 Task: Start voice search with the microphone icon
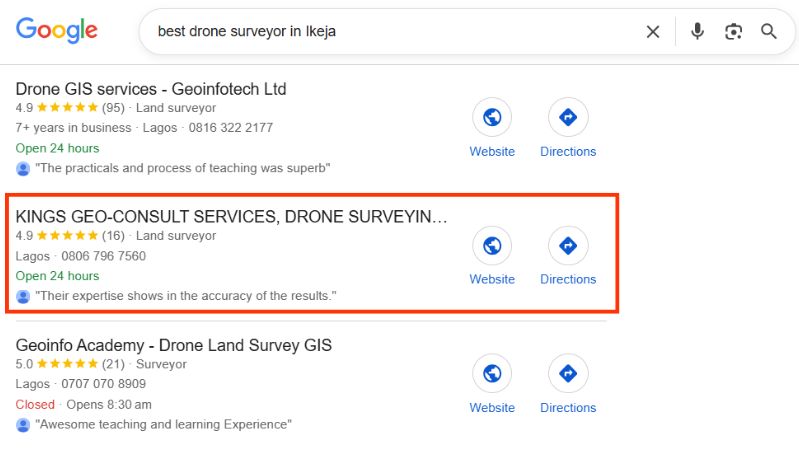tap(697, 31)
